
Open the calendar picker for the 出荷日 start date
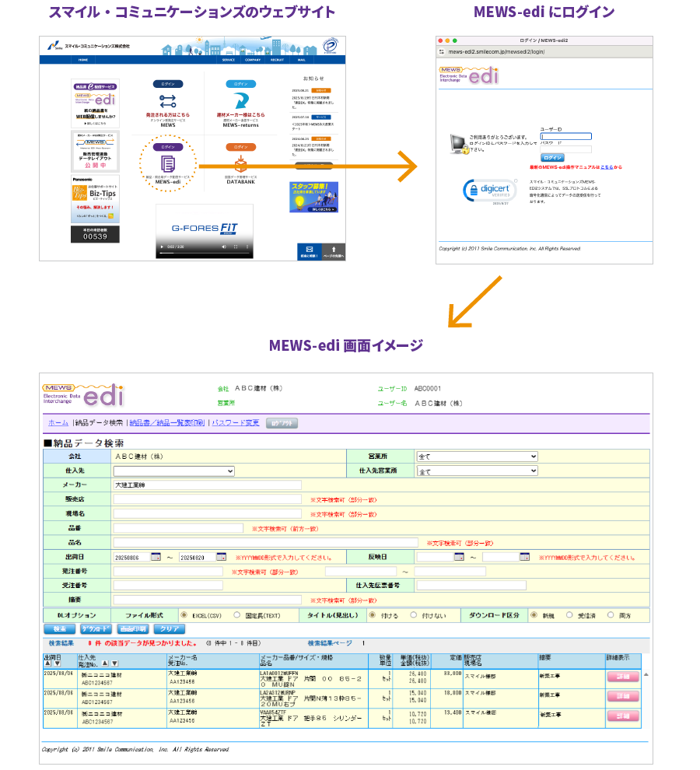(156, 557)
